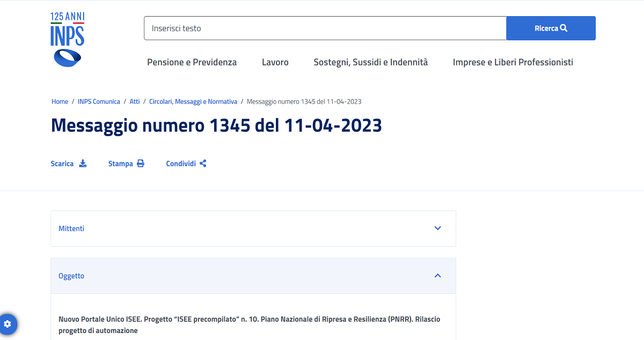Click the download icon next to Scarica

(83, 164)
